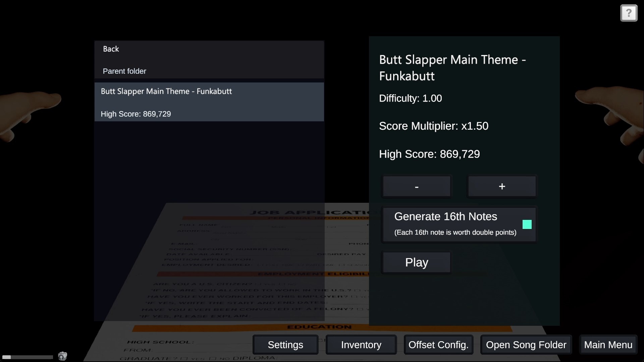Open the Inventory
Screen dimensions: 644x362
361,345
